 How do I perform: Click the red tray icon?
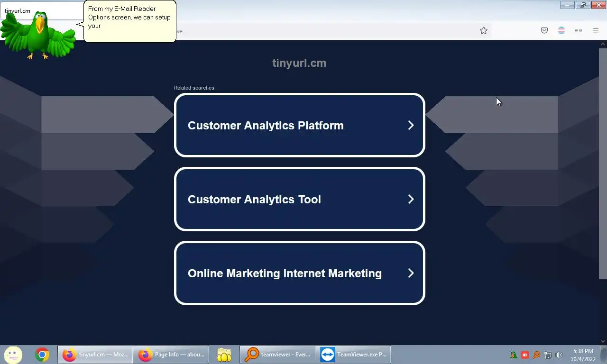[525, 355]
